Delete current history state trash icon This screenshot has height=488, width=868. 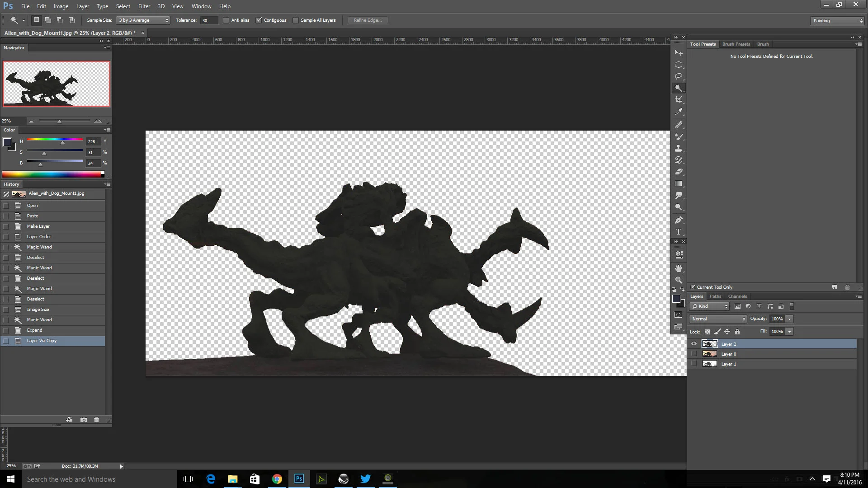click(96, 420)
